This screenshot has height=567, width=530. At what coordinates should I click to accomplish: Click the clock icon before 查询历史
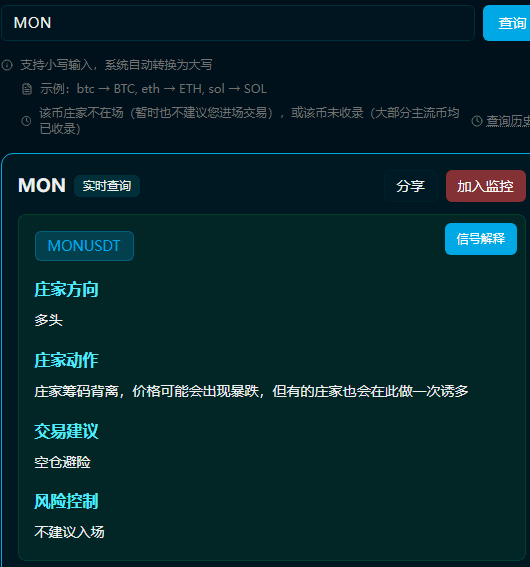point(477,121)
